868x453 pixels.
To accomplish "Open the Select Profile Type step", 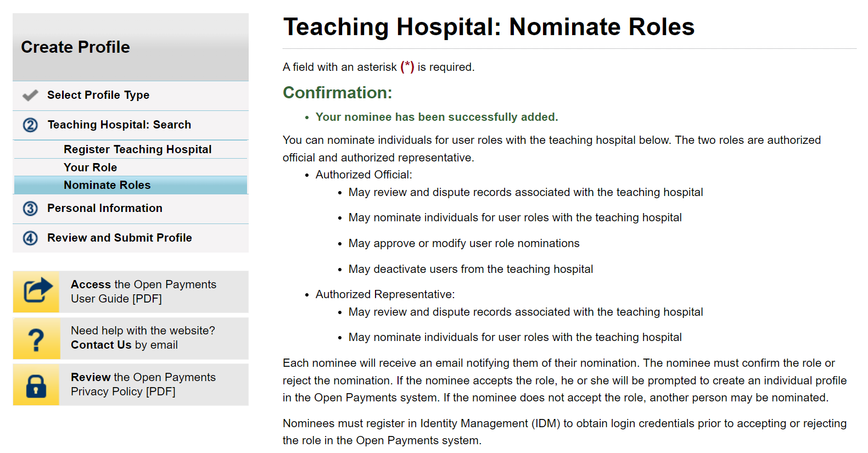I will [98, 95].
